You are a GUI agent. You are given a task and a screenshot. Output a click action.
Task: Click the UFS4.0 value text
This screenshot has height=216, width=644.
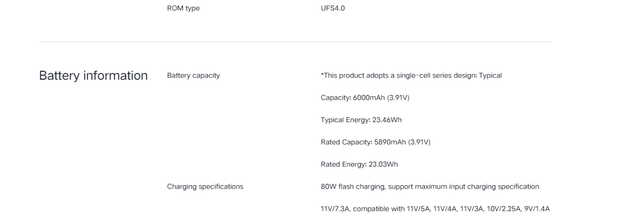[333, 8]
